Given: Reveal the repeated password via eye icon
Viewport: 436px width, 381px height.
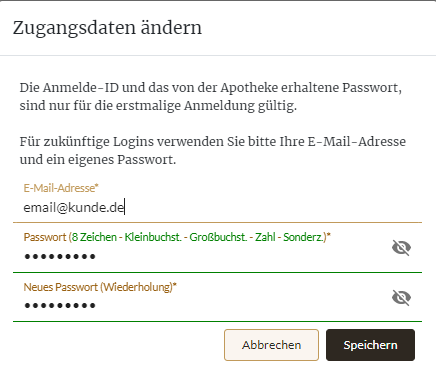Looking at the screenshot, I should 401,297.
